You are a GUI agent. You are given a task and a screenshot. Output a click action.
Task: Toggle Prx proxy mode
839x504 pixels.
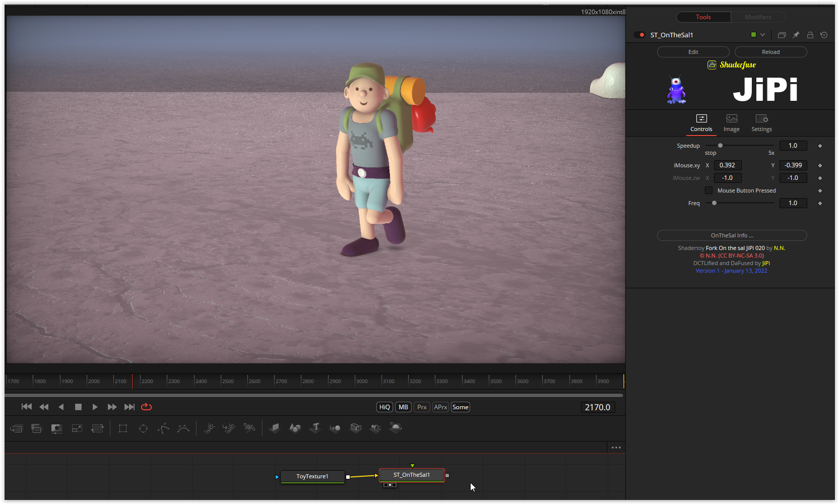click(422, 407)
